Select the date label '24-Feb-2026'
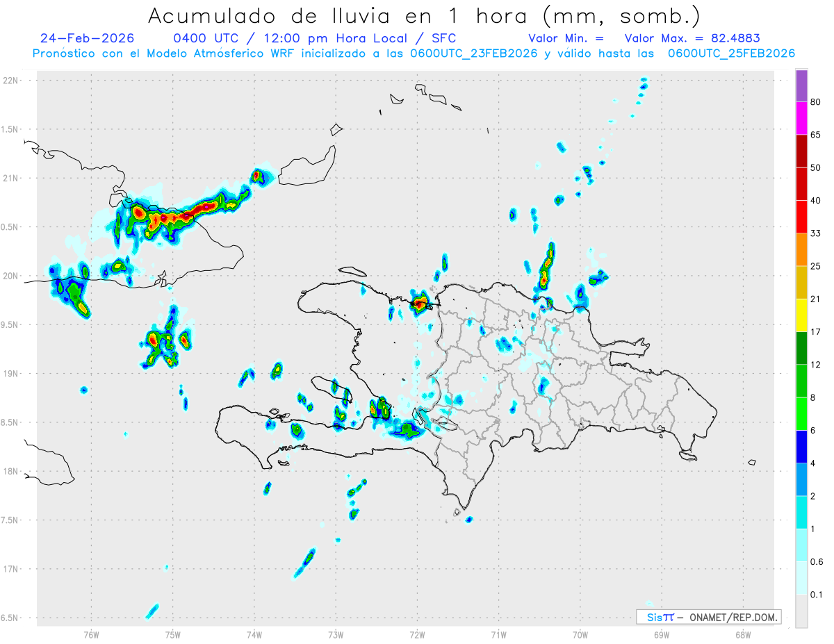The height and width of the screenshot is (644, 834). [x=88, y=38]
